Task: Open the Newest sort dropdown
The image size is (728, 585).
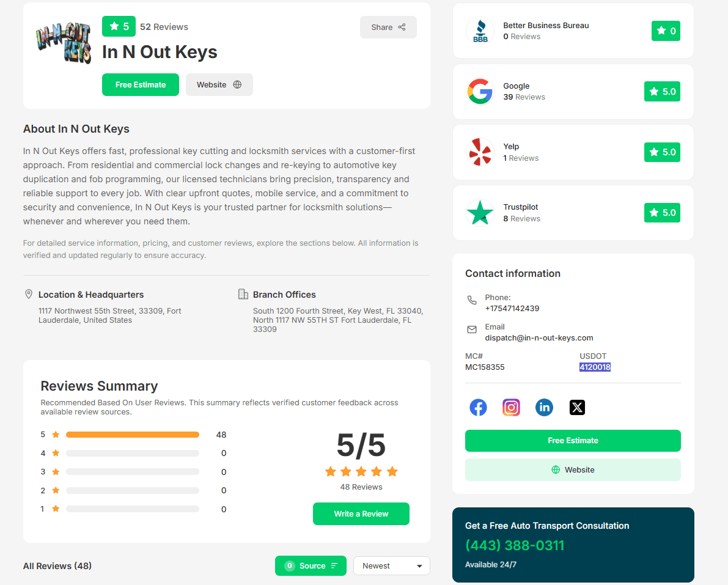Action: point(391,566)
